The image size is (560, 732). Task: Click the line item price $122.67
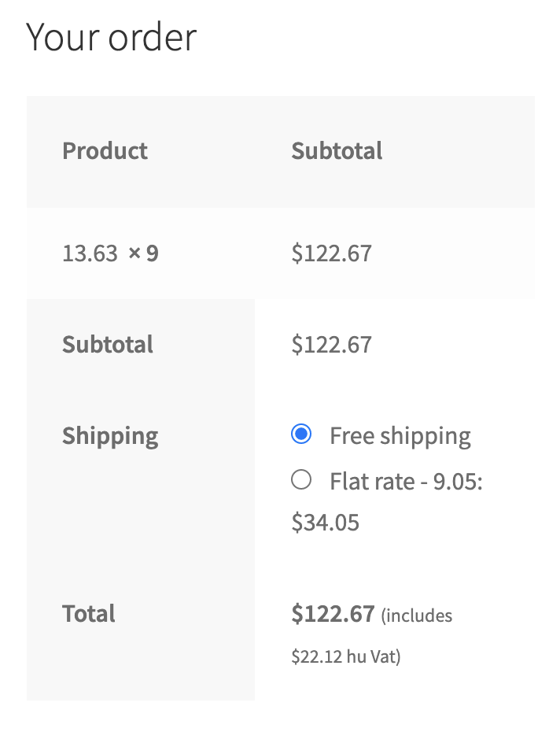click(x=332, y=253)
